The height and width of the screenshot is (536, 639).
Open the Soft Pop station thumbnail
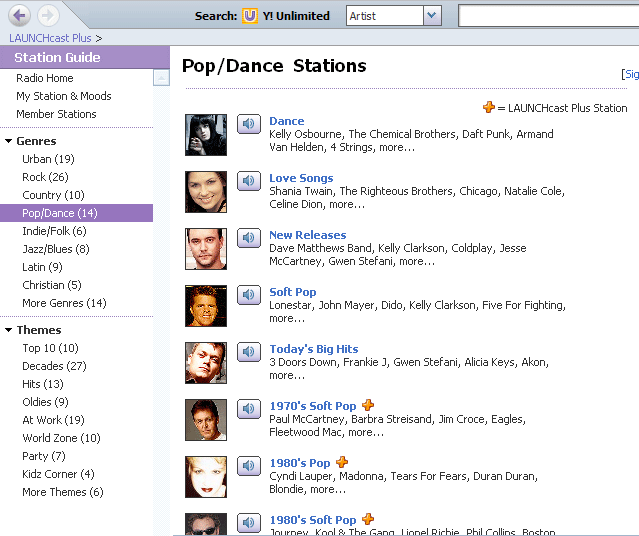206,306
